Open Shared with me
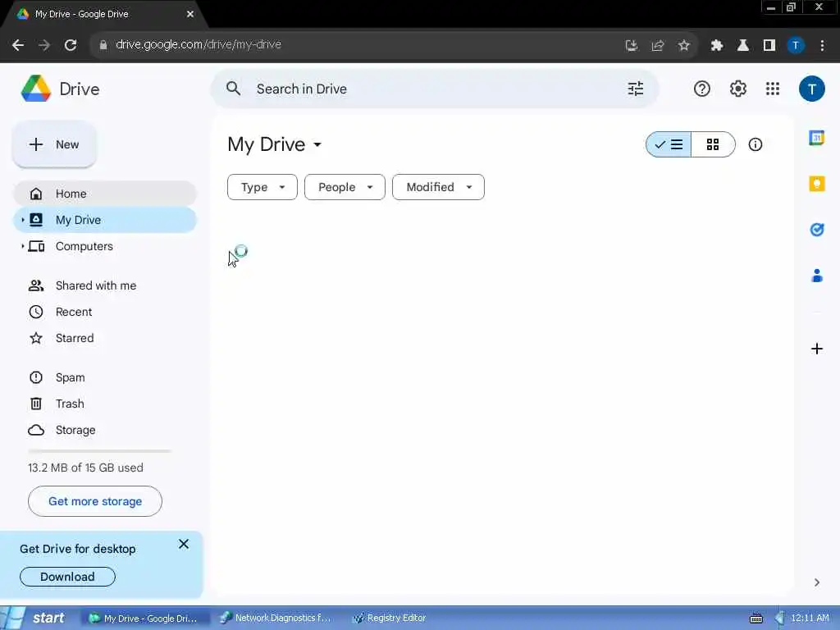The image size is (840, 630). [105, 285]
